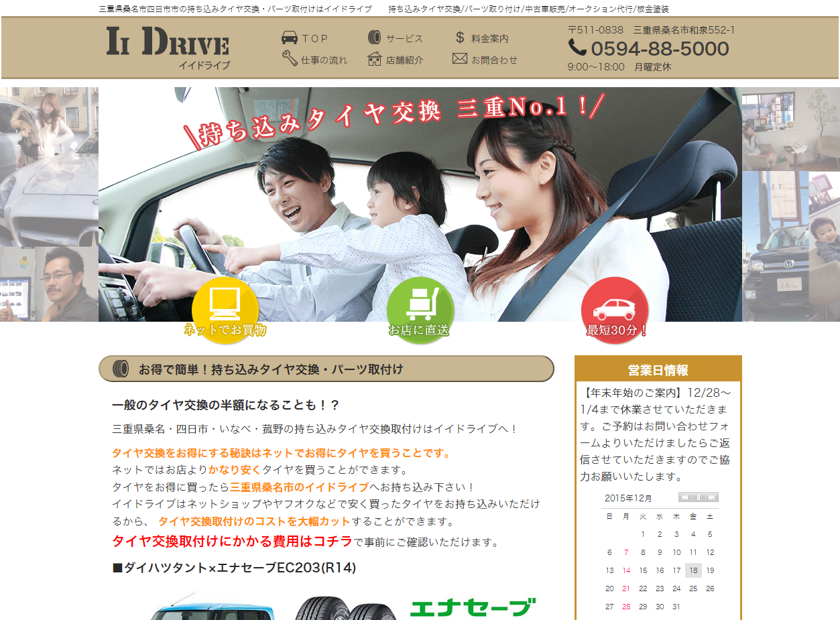
Task: Click the business hours 9:00〜18:00 月曜定休
Action: [x=619, y=67]
